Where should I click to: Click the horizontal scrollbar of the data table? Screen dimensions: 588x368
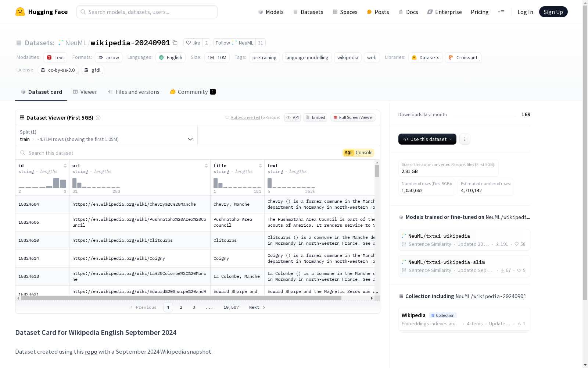[181, 298]
